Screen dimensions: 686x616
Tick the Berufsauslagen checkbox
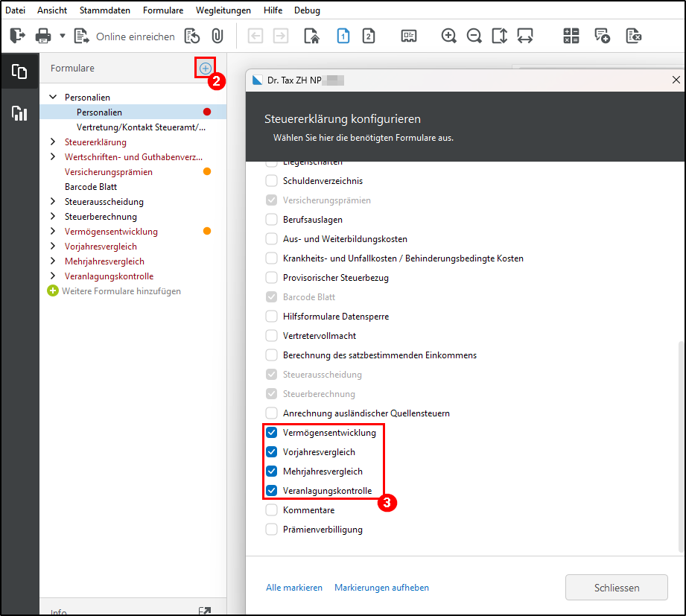point(272,220)
